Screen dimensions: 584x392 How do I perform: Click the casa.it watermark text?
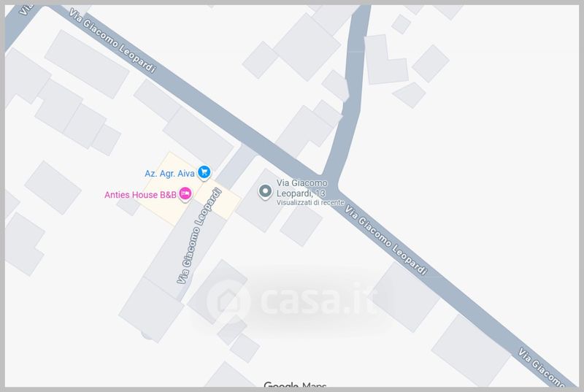click(x=318, y=300)
